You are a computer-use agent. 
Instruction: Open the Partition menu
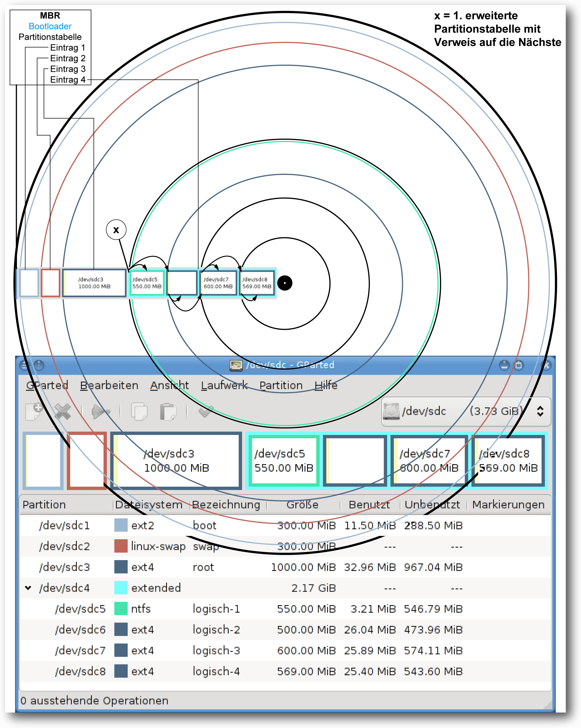pos(281,385)
